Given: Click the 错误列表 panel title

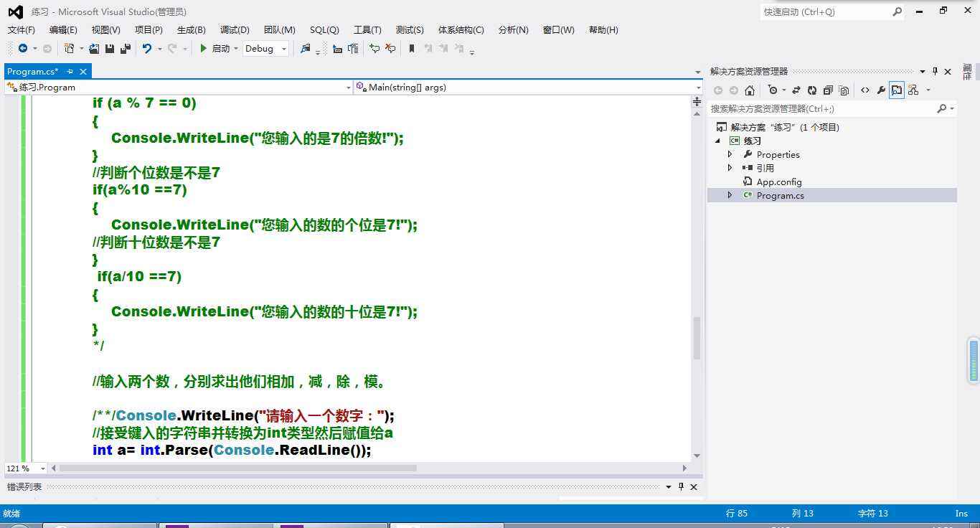Looking at the screenshot, I should [24, 486].
